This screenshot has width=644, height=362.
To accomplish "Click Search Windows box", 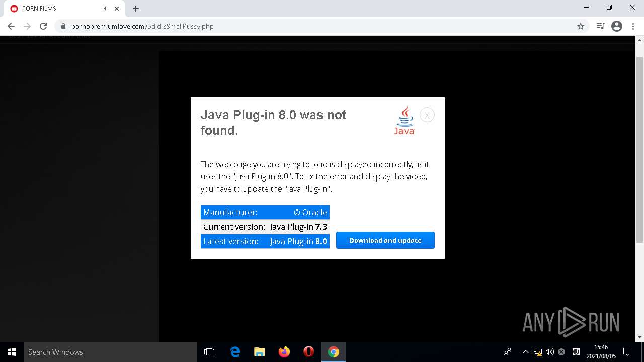I will [x=111, y=352].
